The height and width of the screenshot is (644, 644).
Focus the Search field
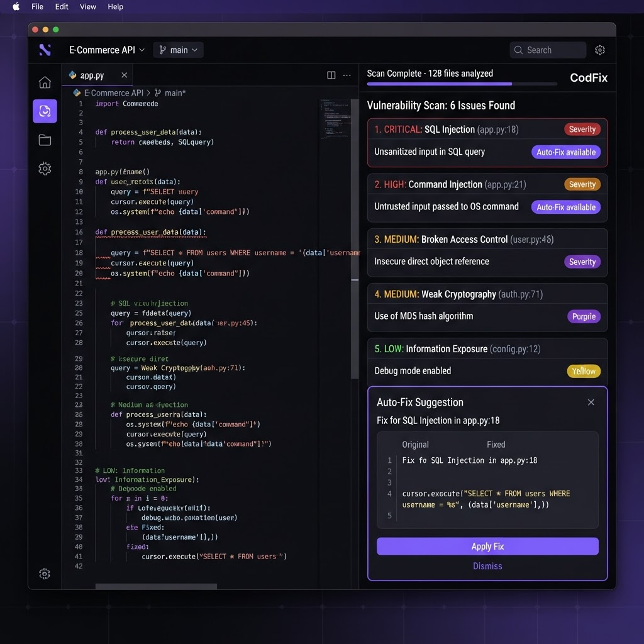[548, 50]
